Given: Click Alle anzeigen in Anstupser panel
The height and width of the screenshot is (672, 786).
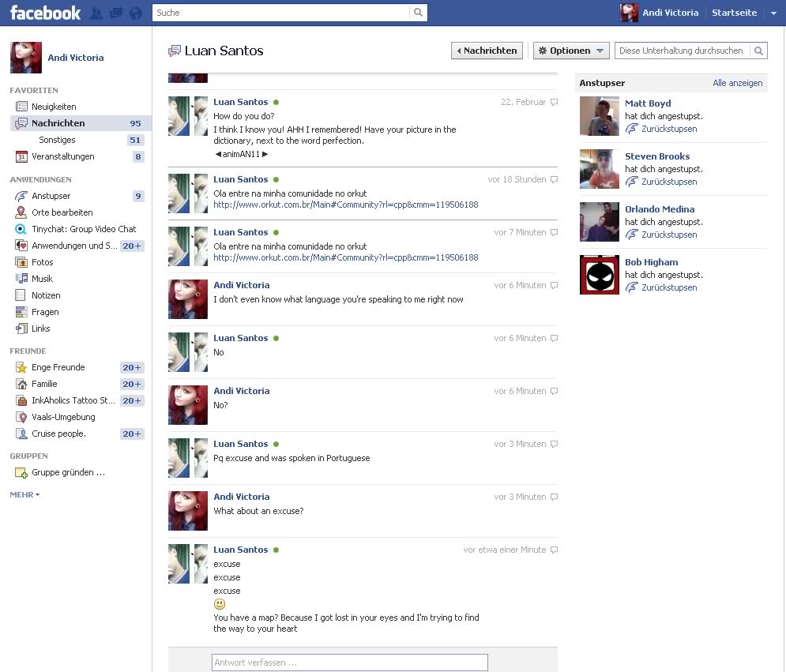Looking at the screenshot, I should (737, 83).
